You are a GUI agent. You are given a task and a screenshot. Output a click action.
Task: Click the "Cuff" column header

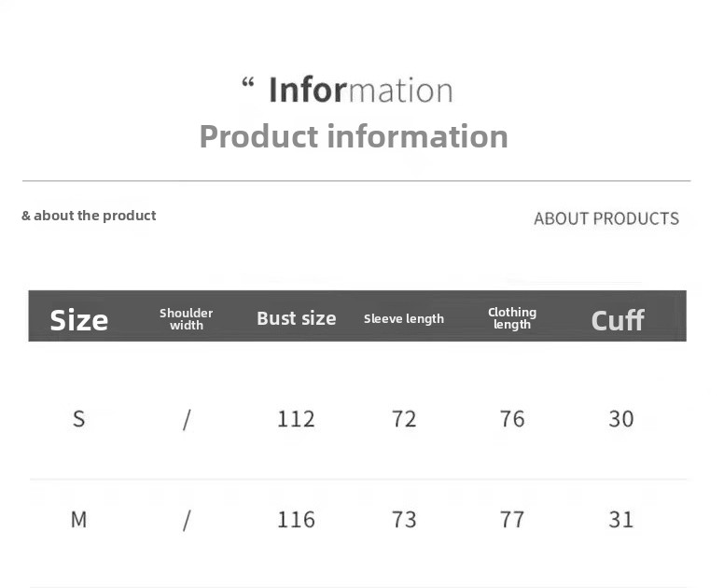tap(618, 320)
